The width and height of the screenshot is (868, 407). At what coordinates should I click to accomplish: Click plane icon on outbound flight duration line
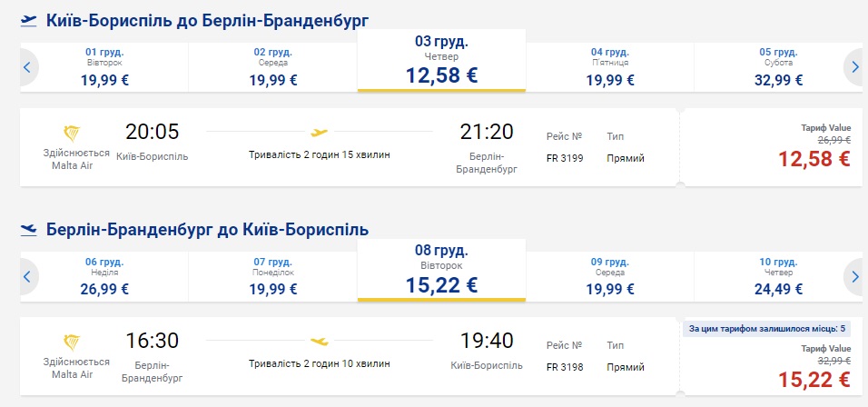pyautogui.click(x=319, y=132)
